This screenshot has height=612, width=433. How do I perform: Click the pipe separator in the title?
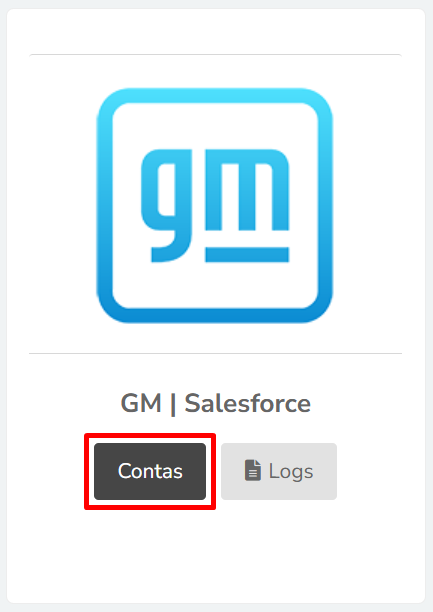tap(173, 404)
